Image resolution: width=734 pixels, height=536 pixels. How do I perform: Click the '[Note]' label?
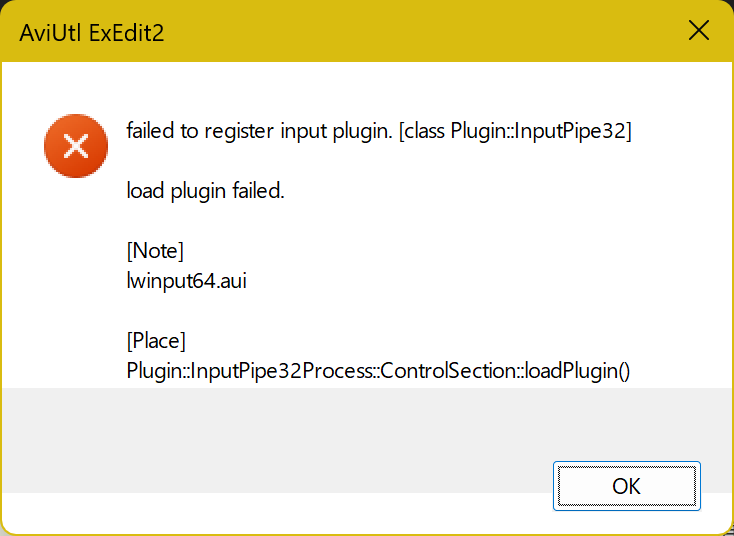tap(155, 251)
